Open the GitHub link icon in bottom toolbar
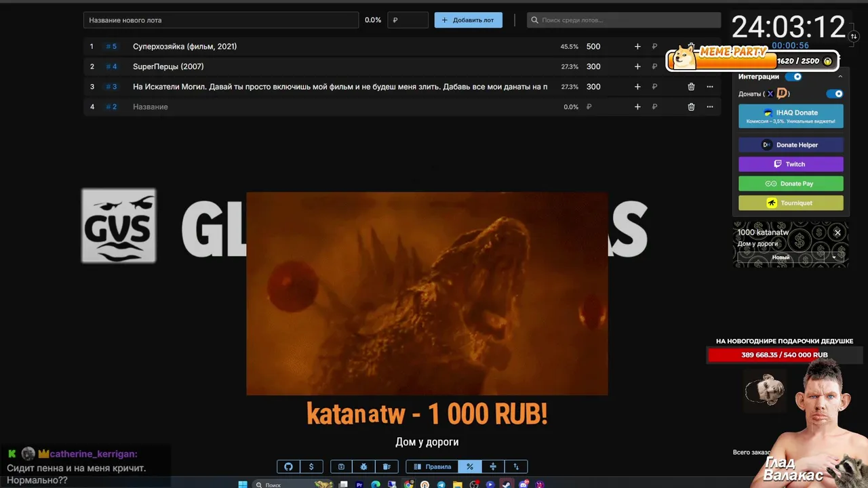This screenshot has height=488, width=868. click(x=288, y=466)
